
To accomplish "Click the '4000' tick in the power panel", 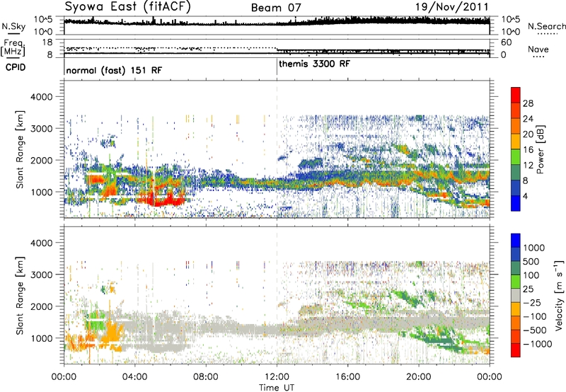I will click(x=41, y=97).
